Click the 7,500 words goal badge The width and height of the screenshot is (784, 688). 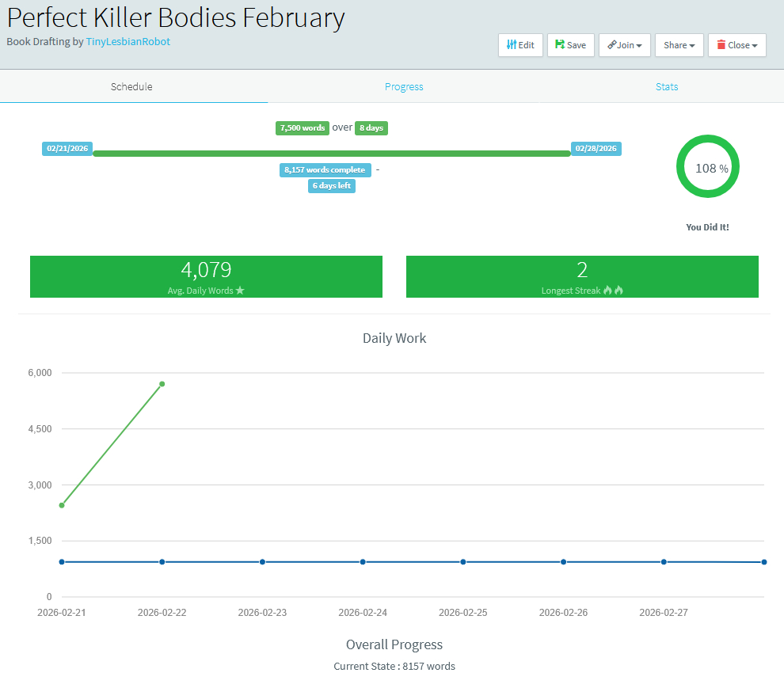(302, 127)
